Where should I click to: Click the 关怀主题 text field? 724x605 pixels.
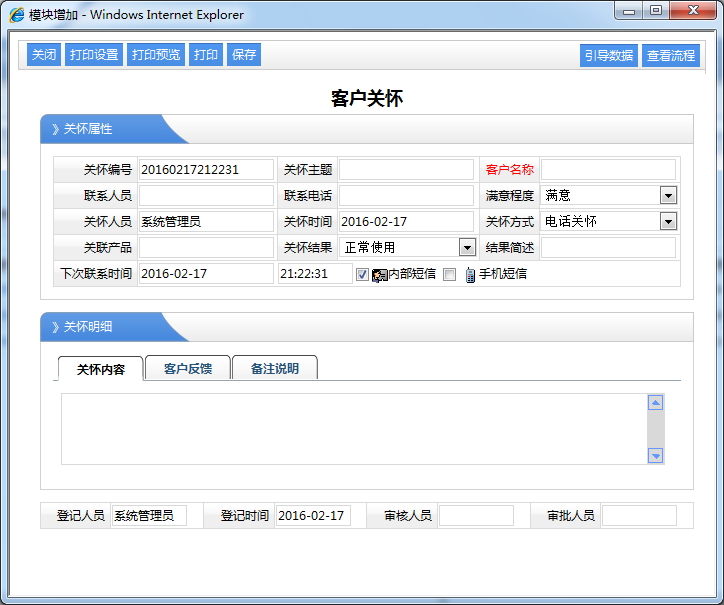click(x=406, y=170)
